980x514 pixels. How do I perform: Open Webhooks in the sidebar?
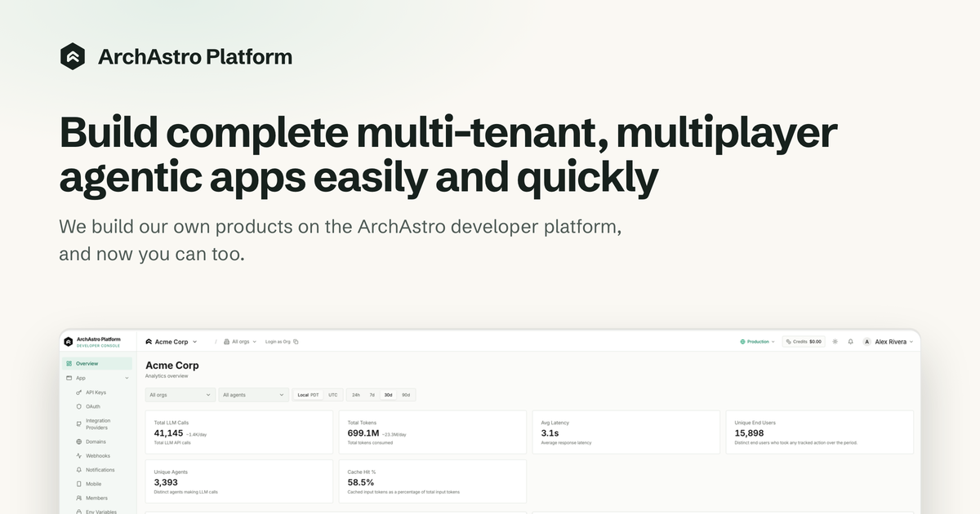click(97, 456)
